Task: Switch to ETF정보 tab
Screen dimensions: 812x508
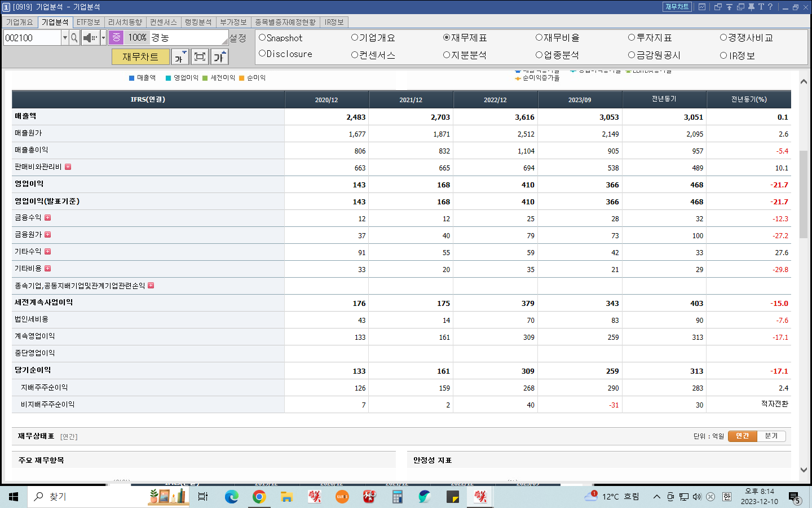Action: [89, 22]
